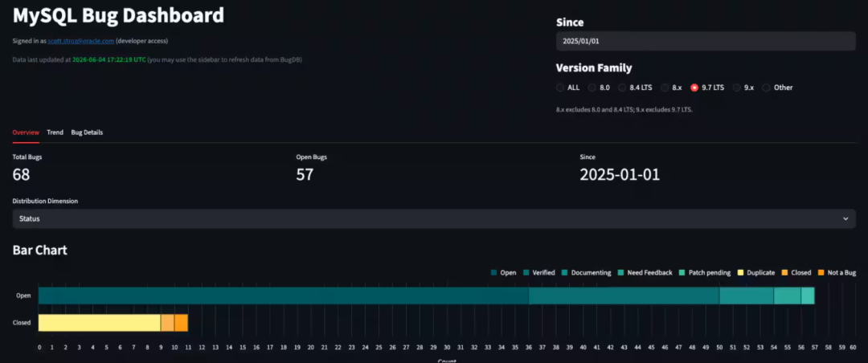This screenshot has height=363, width=868.
Task: Choose the 9.x version family option
Action: (x=737, y=88)
